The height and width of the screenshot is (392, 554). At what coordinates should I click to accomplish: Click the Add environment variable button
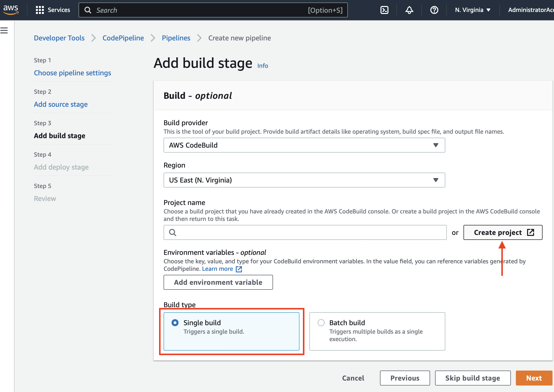coord(218,282)
